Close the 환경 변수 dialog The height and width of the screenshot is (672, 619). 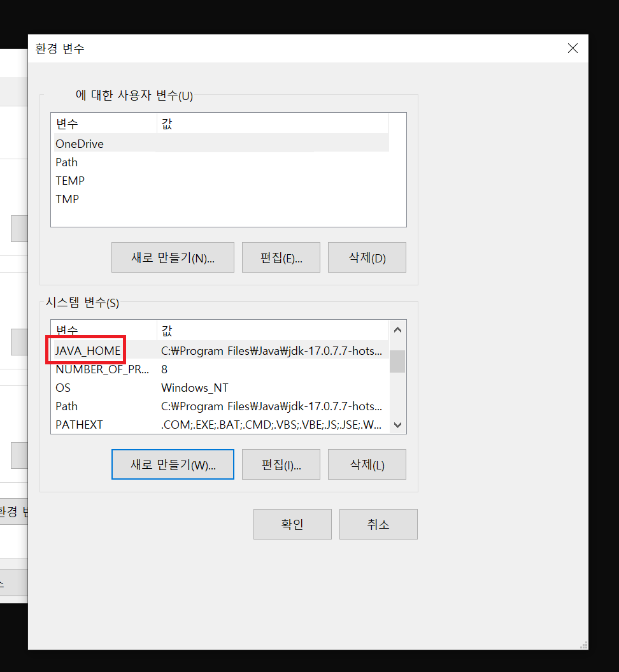[573, 48]
